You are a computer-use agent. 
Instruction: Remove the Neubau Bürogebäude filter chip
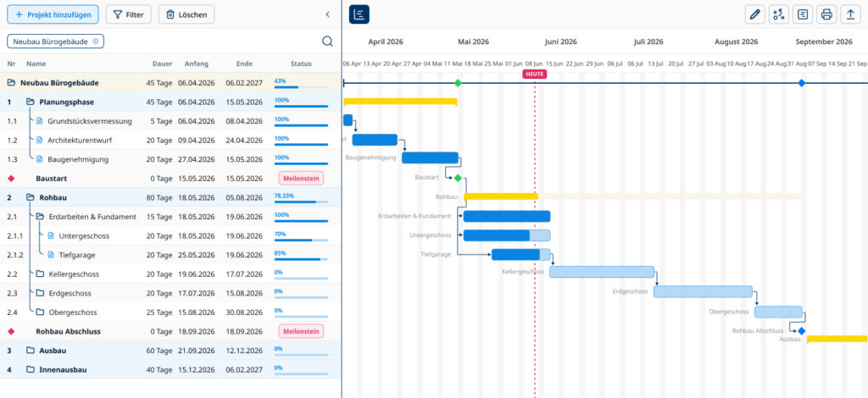pyautogui.click(x=96, y=41)
